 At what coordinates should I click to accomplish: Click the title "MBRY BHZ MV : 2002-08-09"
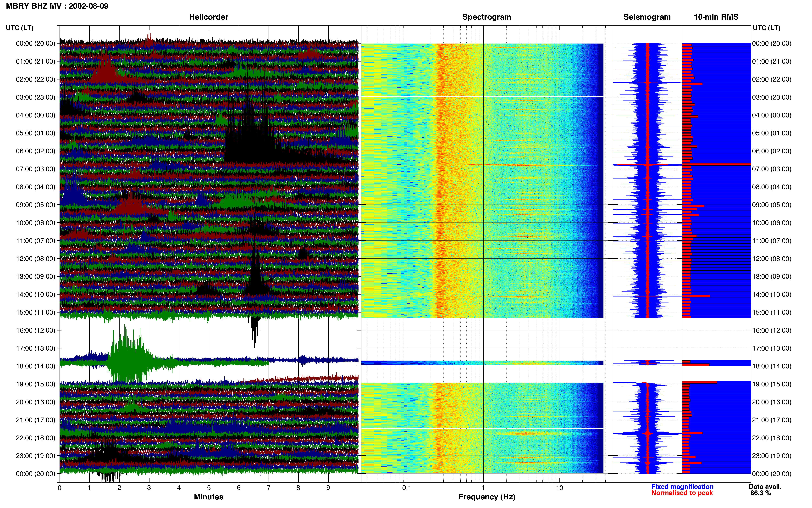(x=57, y=6)
